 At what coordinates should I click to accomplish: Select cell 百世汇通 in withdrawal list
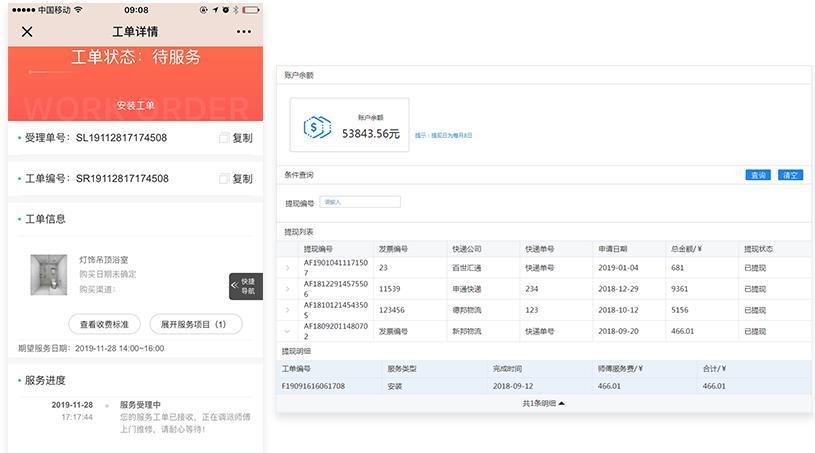click(x=467, y=268)
